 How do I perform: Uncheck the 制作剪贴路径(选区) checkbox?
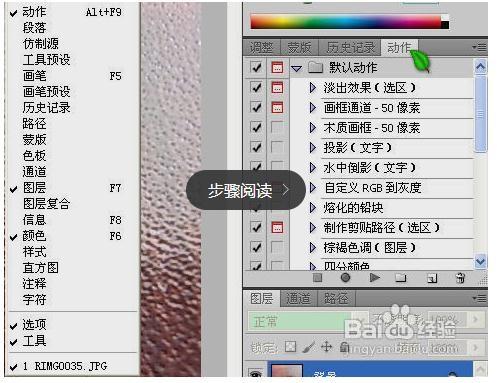256,228
